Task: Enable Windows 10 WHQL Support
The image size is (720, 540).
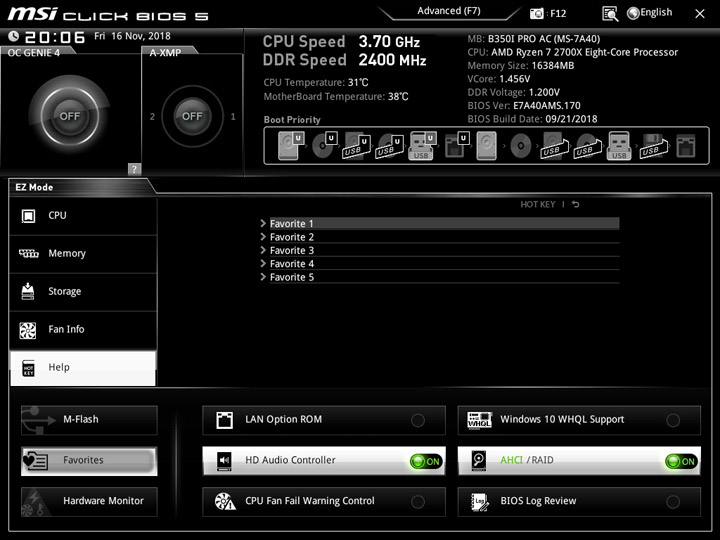Action: tap(579, 420)
